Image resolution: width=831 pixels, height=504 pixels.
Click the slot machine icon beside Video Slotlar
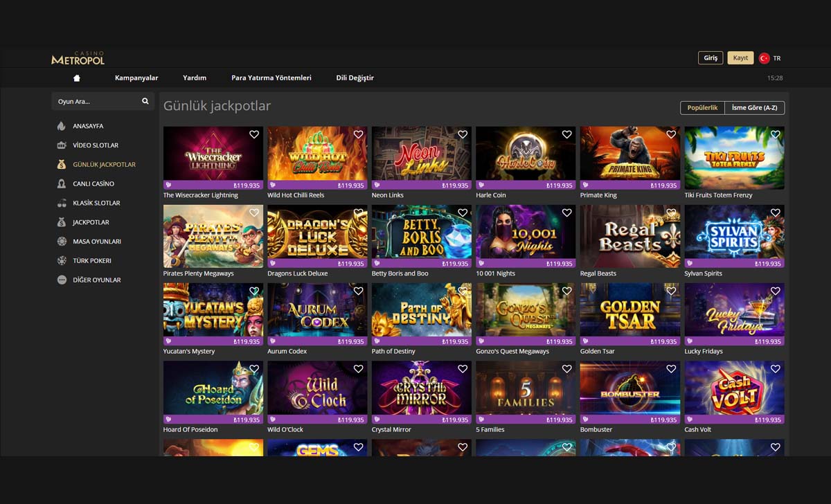pos(62,145)
